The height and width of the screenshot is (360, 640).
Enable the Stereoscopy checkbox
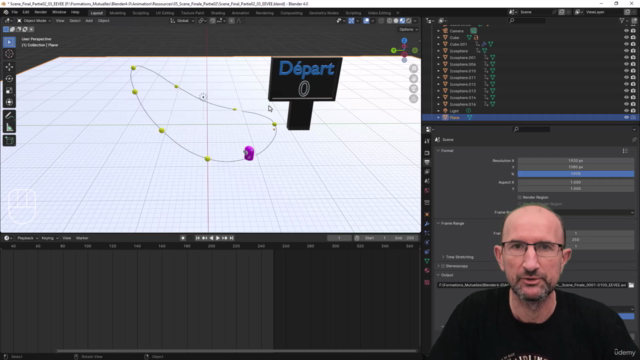443,266
